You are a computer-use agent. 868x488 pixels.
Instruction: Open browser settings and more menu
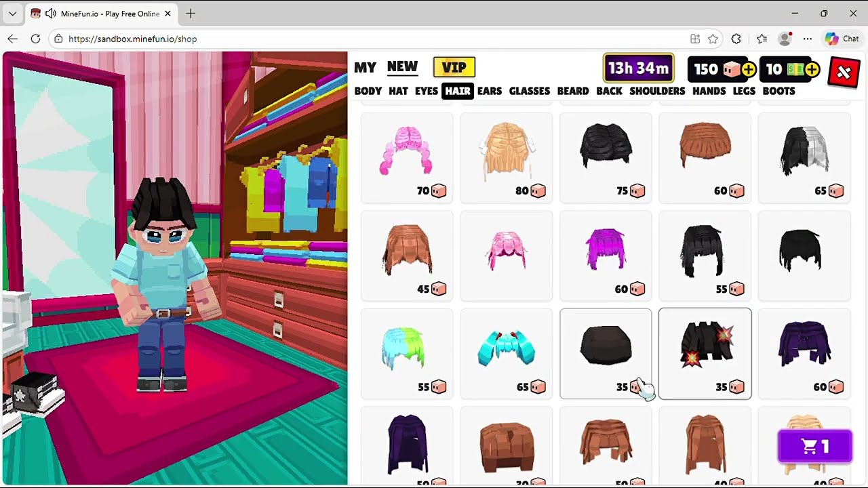[808, 39]
